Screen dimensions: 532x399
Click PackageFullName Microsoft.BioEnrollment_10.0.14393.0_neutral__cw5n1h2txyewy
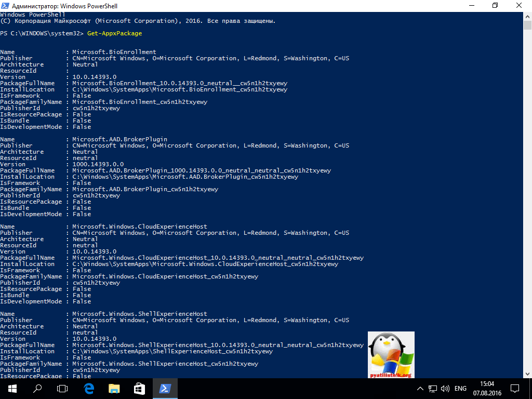(180, 83)
